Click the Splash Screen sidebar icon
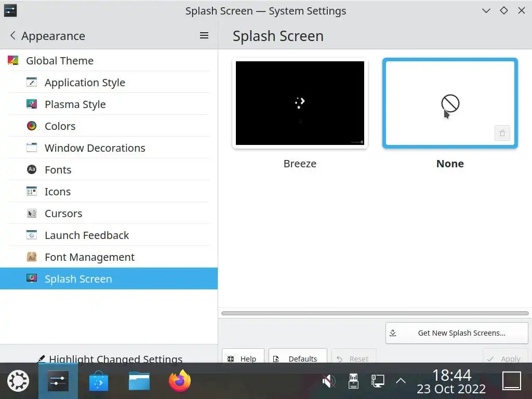This screenshot has width=532, height=399. click(32, 278)
